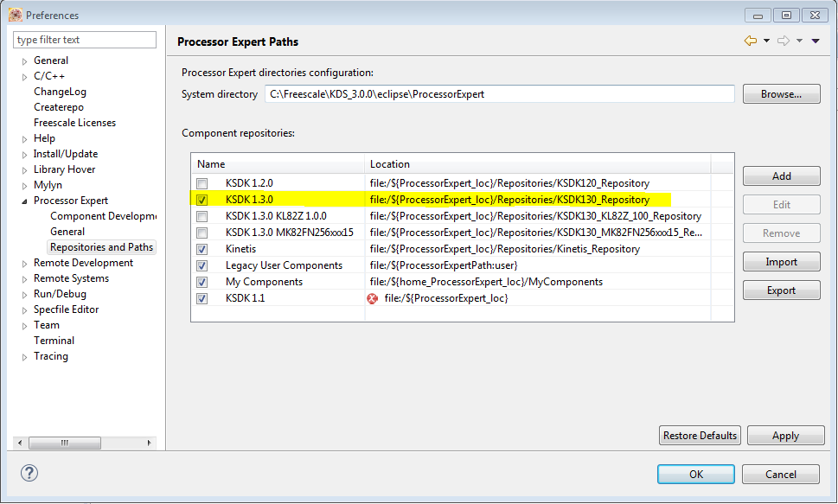Screen dimensions: 838x504
Task: Disable the Legacy User Components checkbox
Action: coord(202,265)
